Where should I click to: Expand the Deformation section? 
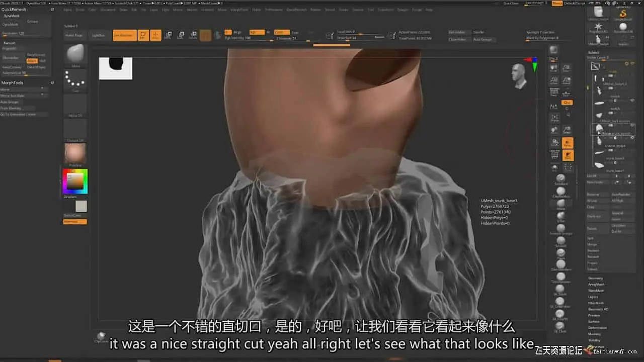(x=598, y=328)
